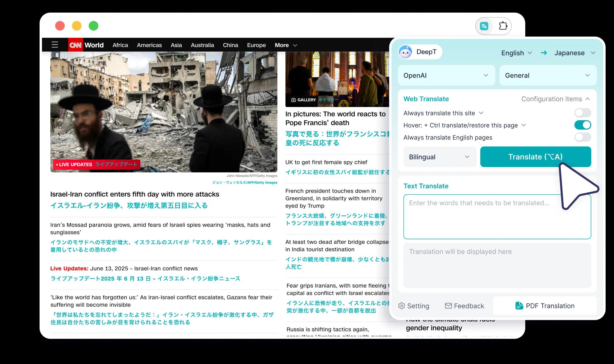
Task: Click the PDF Translation button
Action: [x=545, y=306]
